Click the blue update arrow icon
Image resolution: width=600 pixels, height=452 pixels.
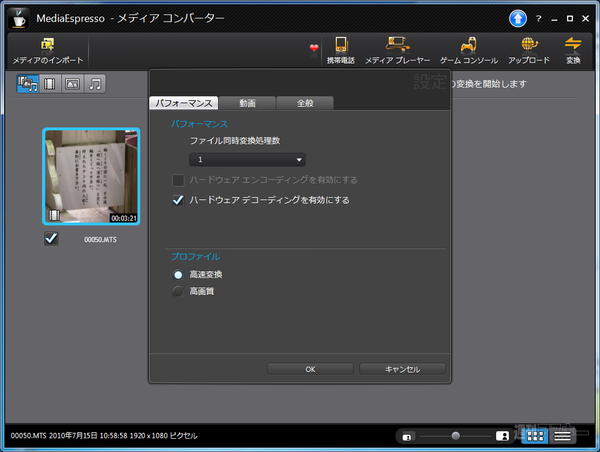coord(518,17)
